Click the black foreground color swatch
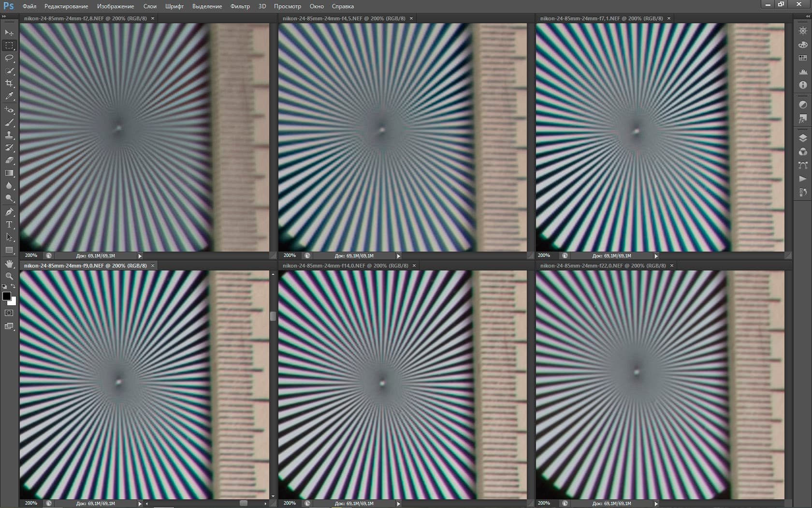The width and height of the screenshot is (812, 508). click(x=6, y=296)
